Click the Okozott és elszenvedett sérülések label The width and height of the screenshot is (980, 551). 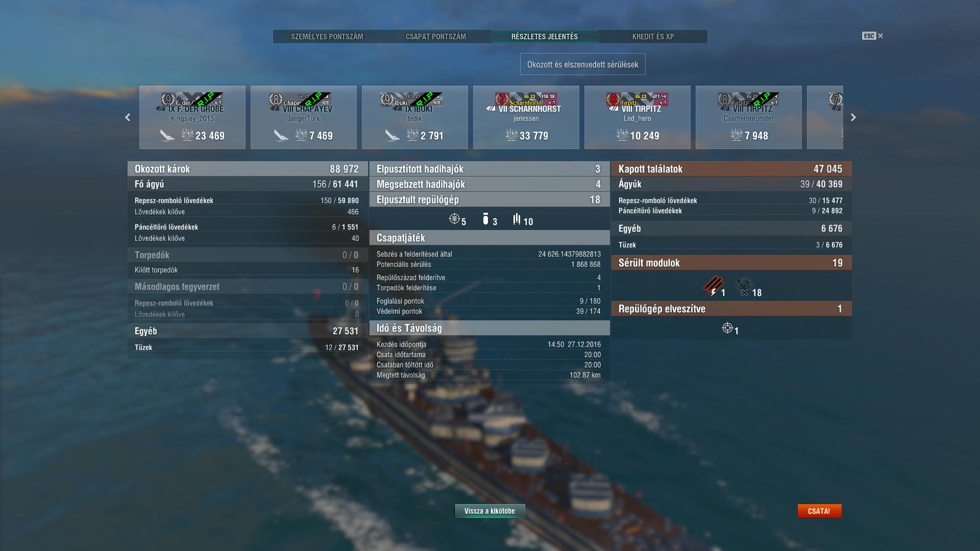(x=583, y=64)
